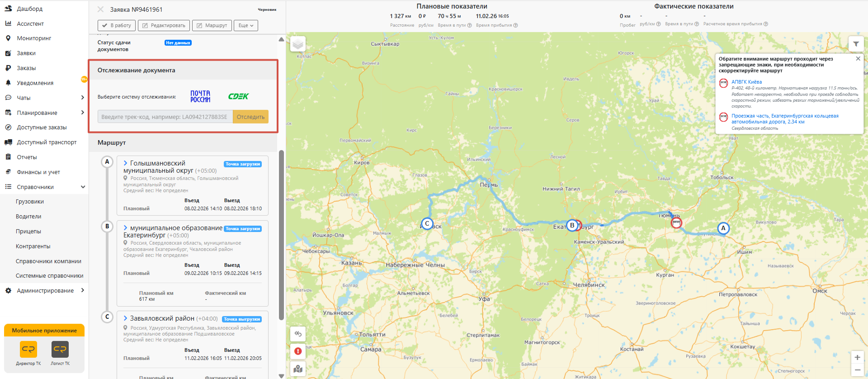Expand the Екатеринбург route point
This screenshot has height=379, width=868.
click(126, 228)
